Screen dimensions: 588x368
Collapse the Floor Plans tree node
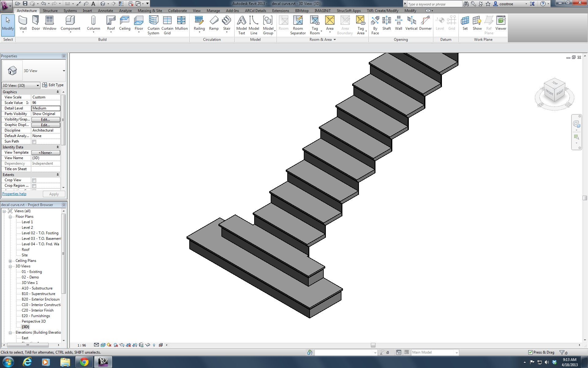10,217
